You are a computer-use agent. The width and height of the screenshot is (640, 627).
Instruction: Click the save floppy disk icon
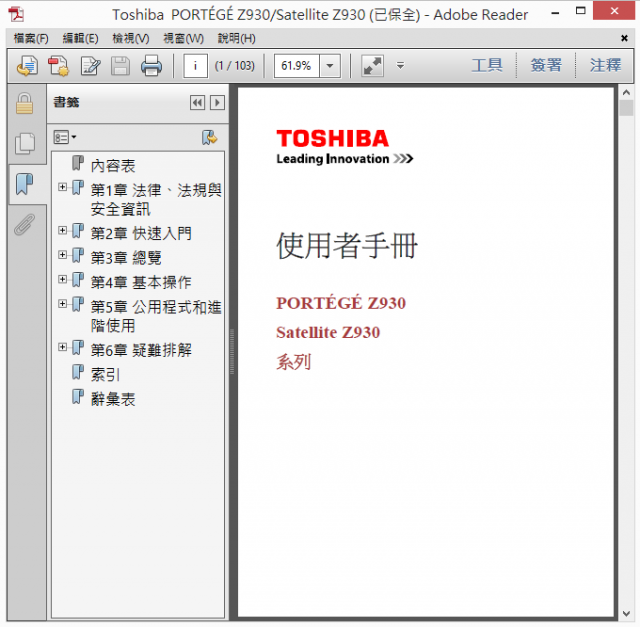[120, 66]
